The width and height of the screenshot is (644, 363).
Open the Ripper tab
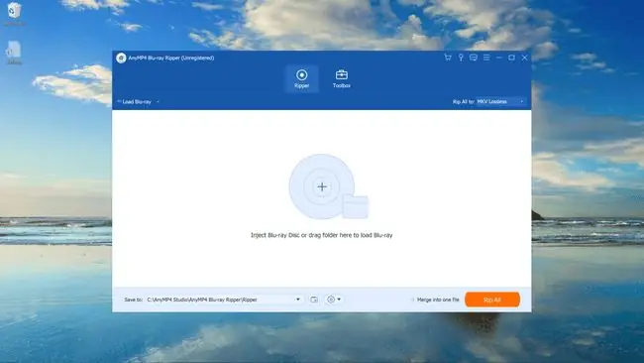(302, 78)
